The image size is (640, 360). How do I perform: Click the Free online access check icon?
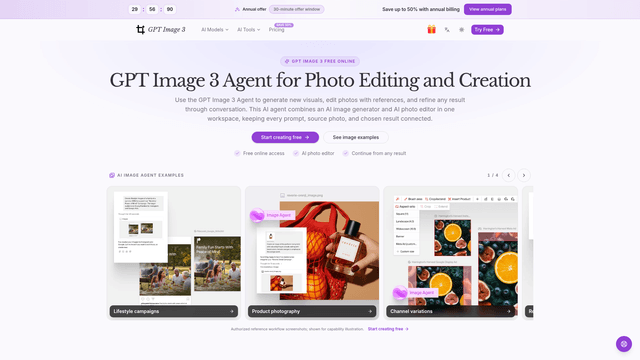[237, 153]
